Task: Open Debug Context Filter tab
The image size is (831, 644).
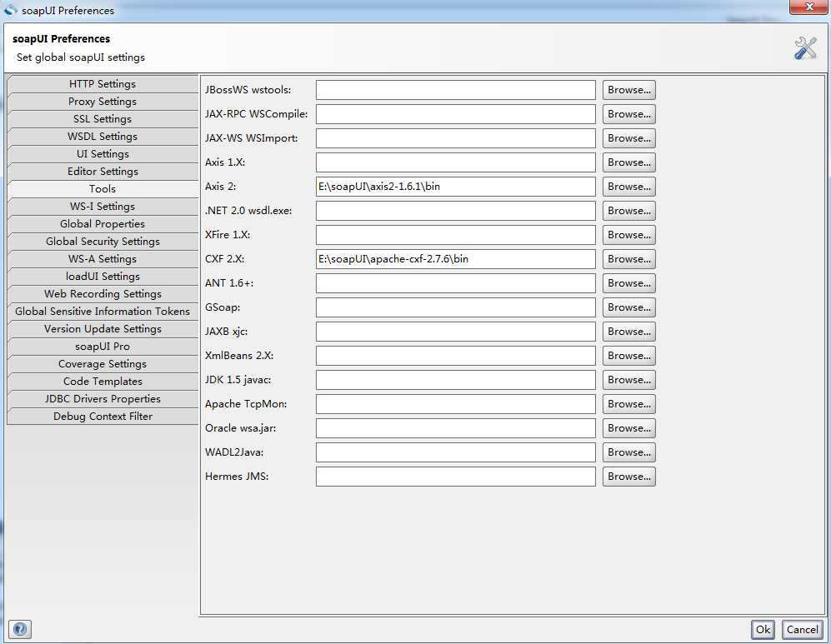Action: 103,416
